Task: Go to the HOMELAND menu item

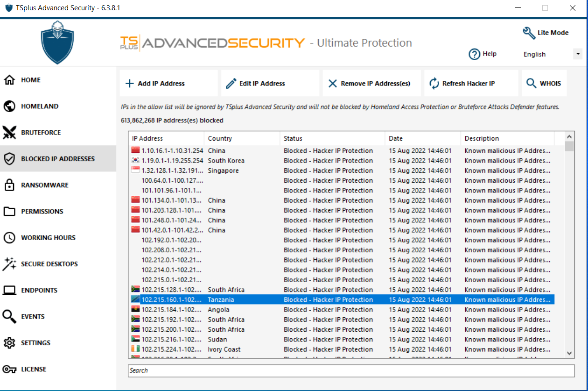Action: (x=40, y=107)
